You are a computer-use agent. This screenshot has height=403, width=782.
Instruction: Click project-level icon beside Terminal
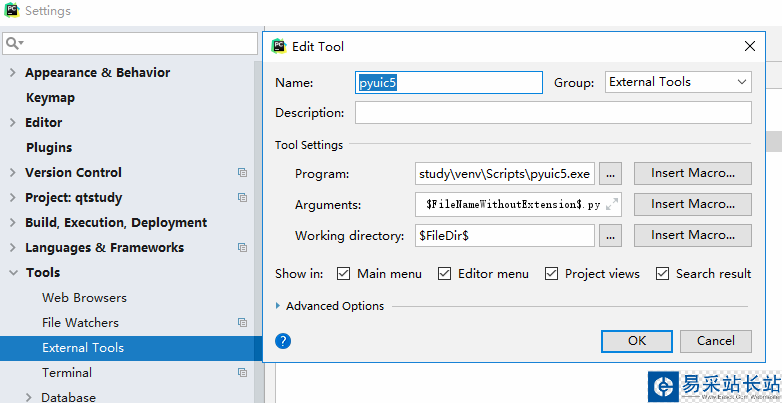pyautogui.click(x=242, y=373)
